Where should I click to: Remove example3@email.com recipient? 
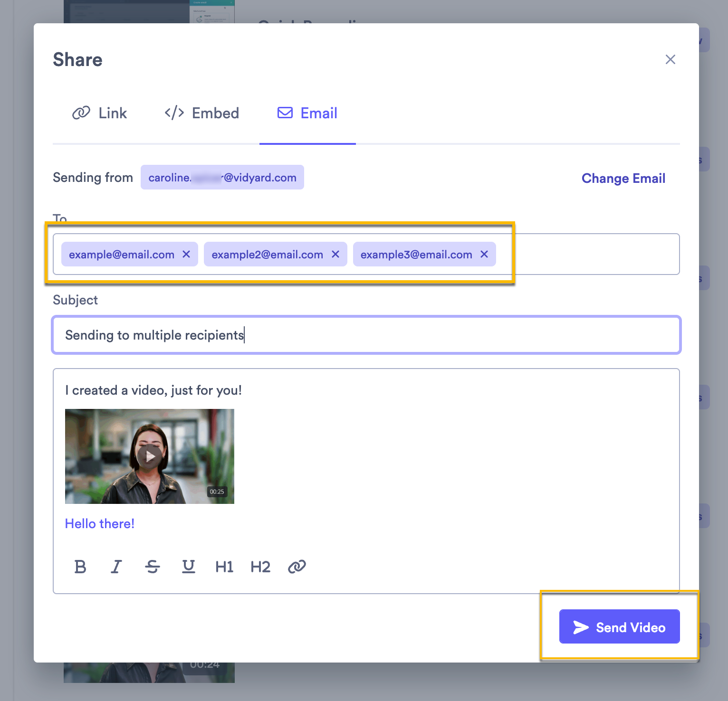pyautogui.click(x=484, y=254)
